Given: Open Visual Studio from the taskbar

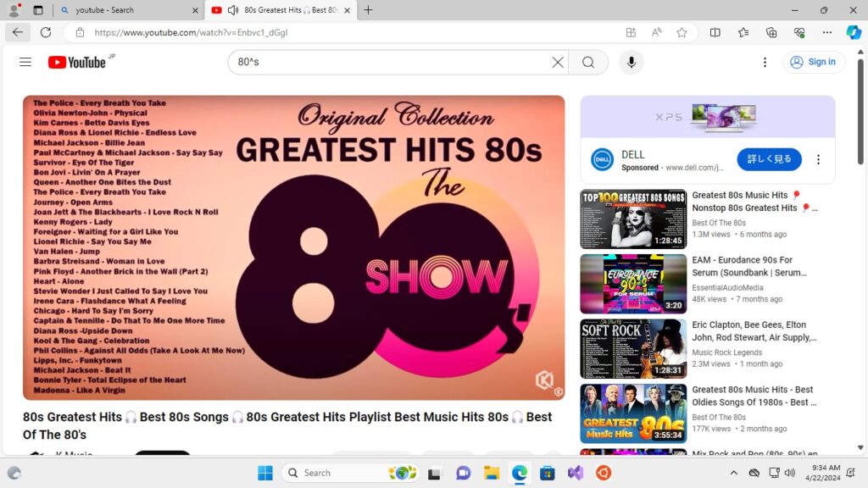Looking at the screenshot, I should 576,473.
